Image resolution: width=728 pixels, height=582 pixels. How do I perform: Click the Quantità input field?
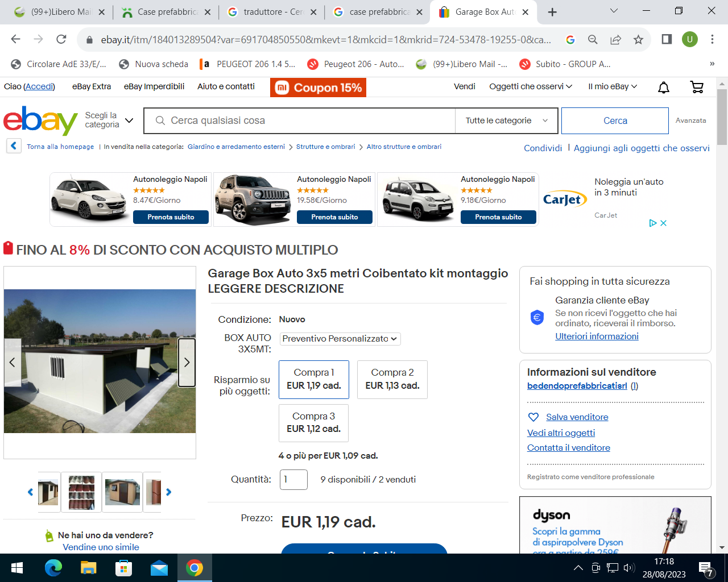point(293,480)
